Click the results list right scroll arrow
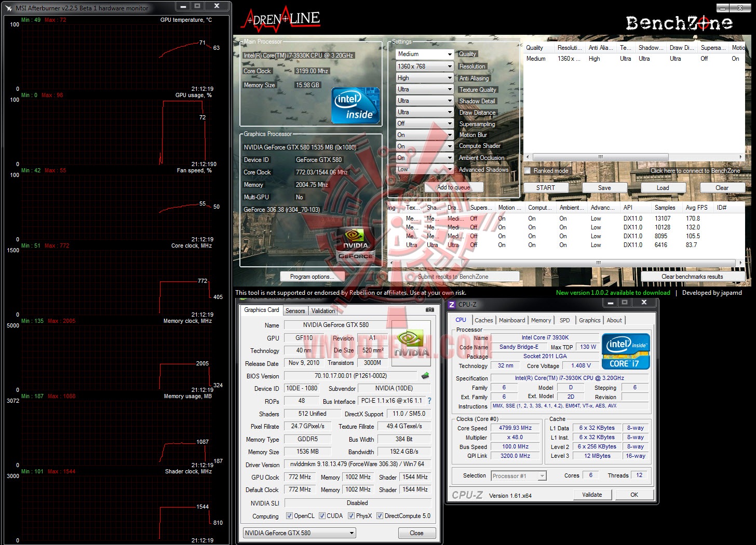756x545 pixels. pos(741,263)
